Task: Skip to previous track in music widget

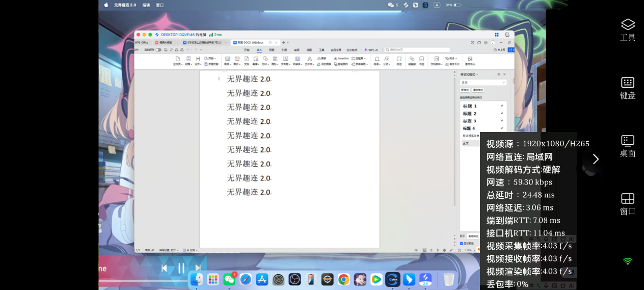Action: [164, 268]
